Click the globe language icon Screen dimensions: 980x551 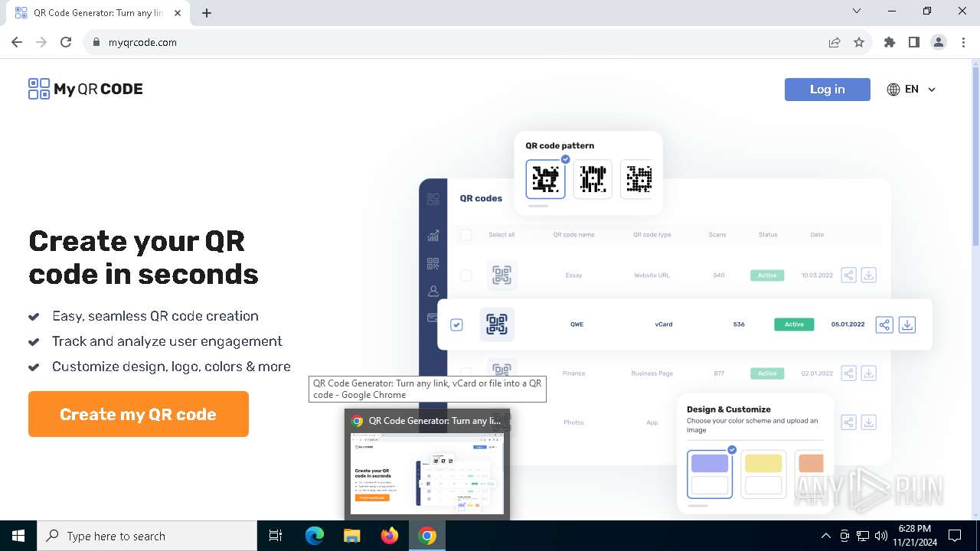pos(893,90)
